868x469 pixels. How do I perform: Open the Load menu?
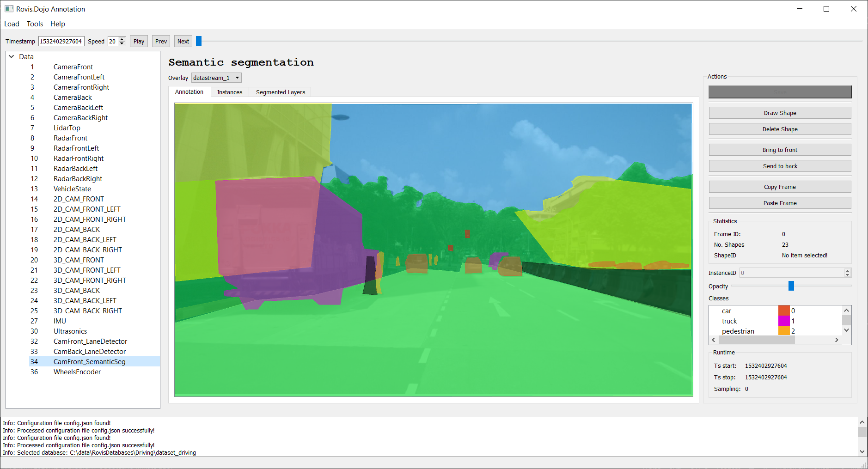11,24
